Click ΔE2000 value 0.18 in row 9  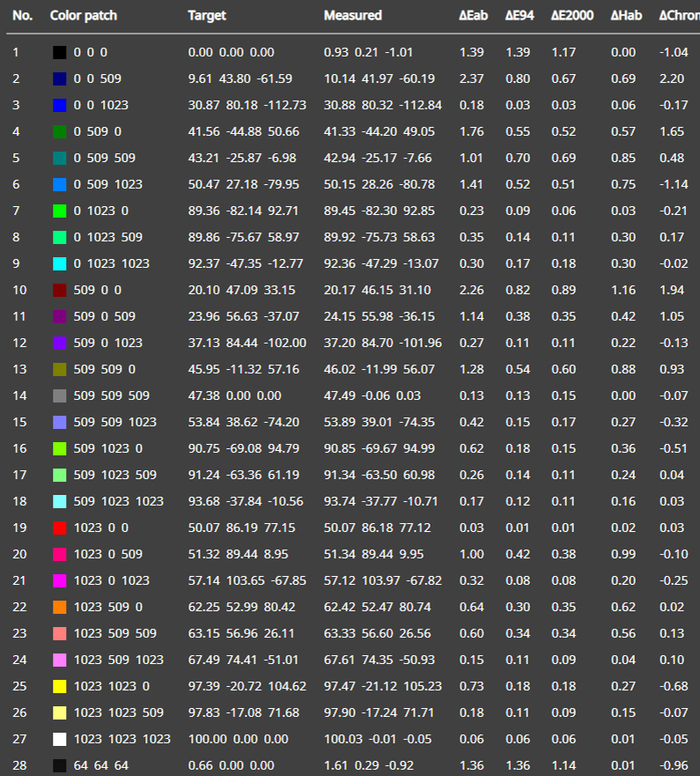coord(563,264)
